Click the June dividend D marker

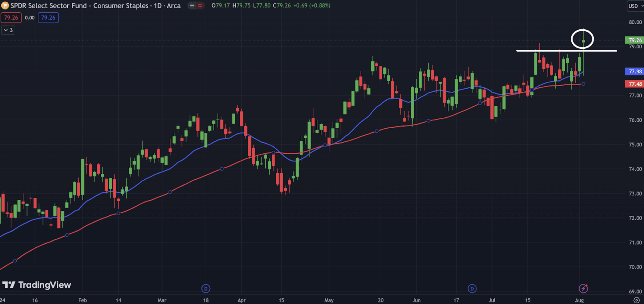472,289
